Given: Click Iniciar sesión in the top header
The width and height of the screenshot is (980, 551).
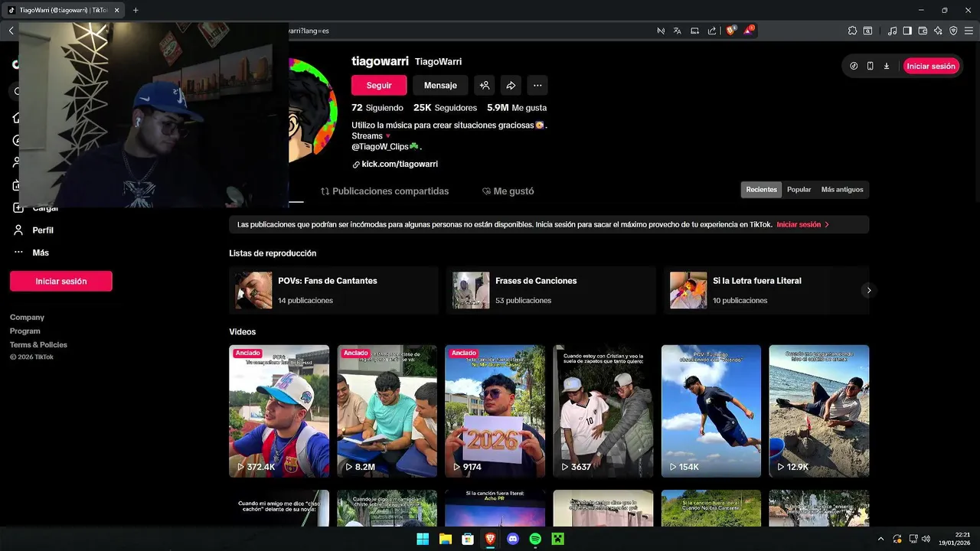Looking at the screenshot, I should pos(931,66).
